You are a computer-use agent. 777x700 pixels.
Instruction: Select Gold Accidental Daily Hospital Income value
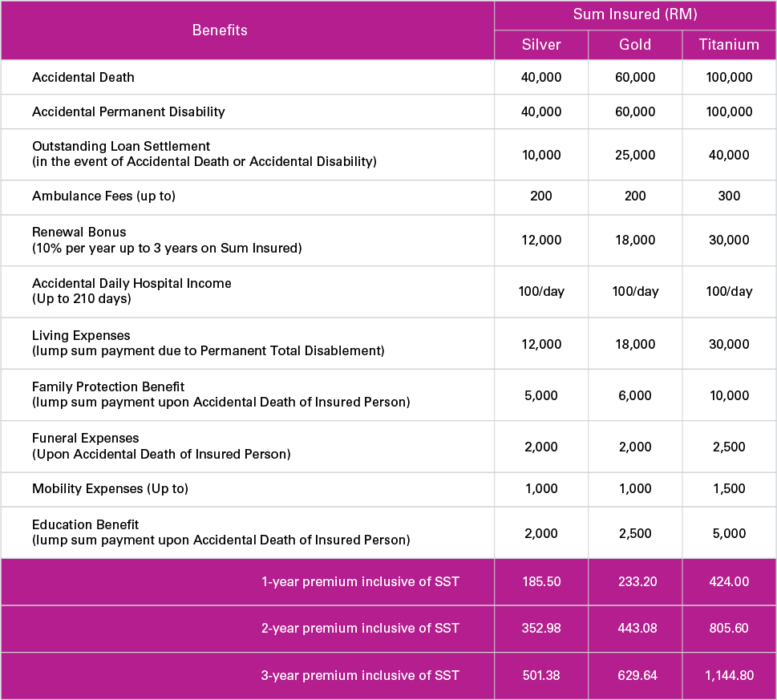point(635,292)
